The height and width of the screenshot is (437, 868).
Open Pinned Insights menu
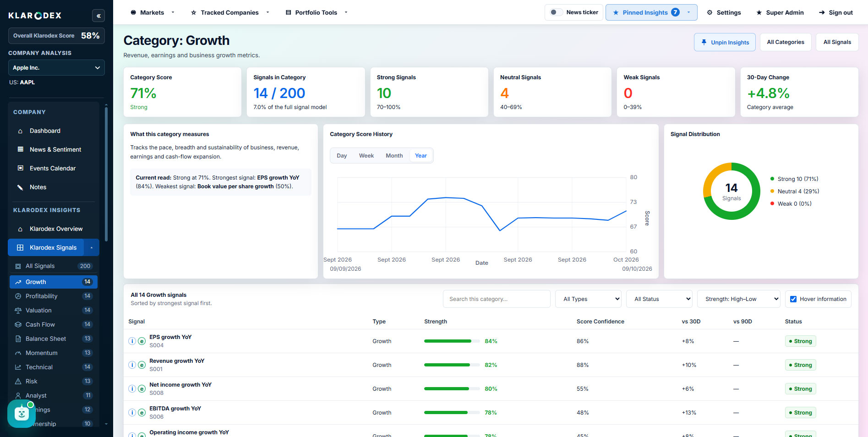(x=651, y=12)
